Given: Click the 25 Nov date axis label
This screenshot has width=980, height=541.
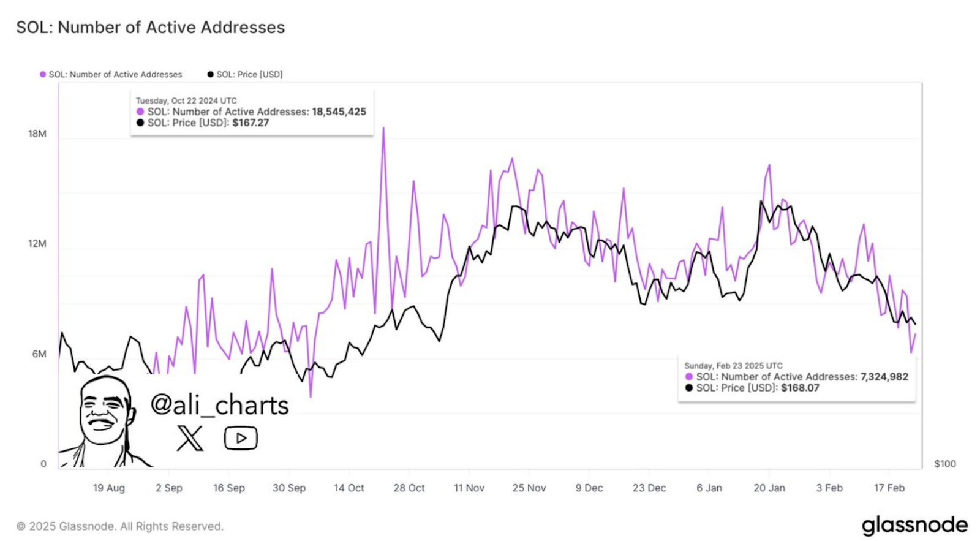Looking at the screenshot, I should coord(529,488).
